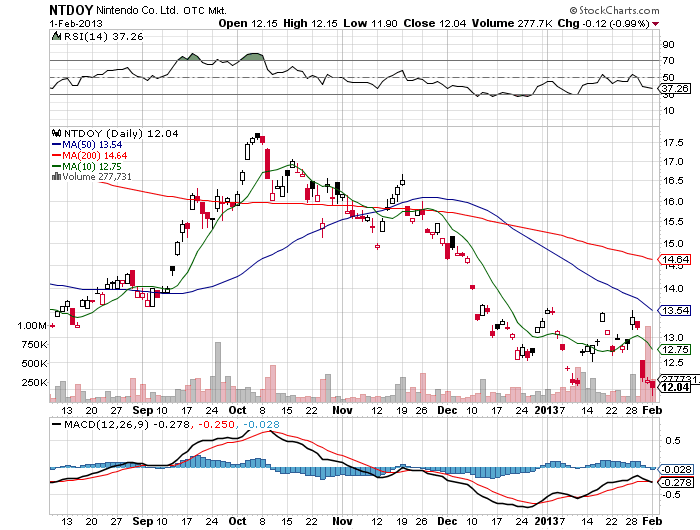The image size is (700, 530).
Task: Click the Open 12.15 value
Action: 249,23
